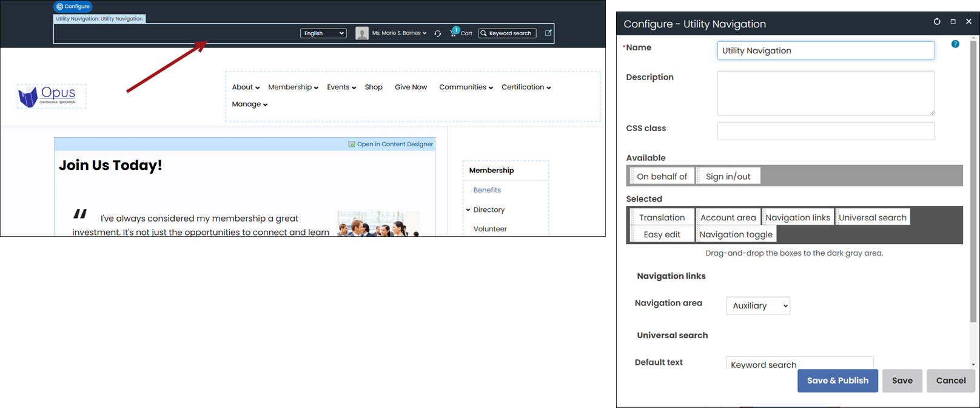The image size is (980, 408).
Task: Select the Sign in/out available box
Action: coord(728,177)
